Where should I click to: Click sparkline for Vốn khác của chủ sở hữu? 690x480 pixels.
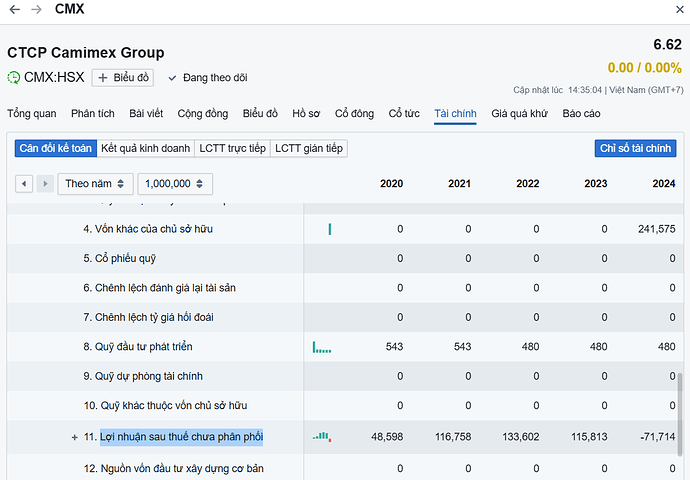click(x=329, y=229)
